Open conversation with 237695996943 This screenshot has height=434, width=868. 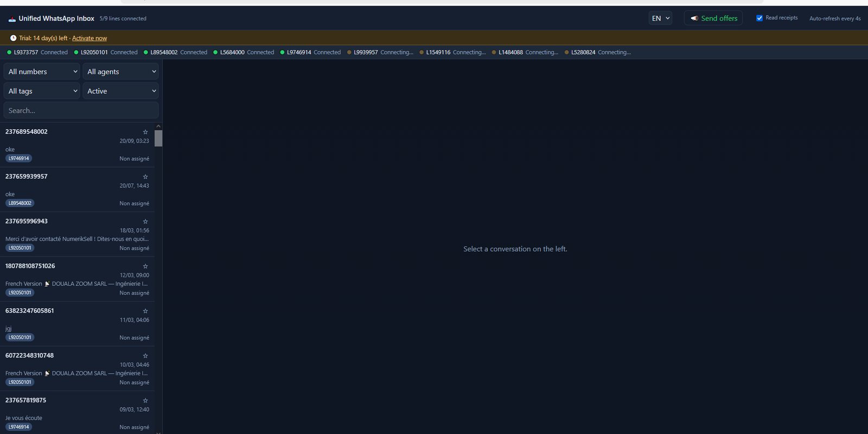77,234
